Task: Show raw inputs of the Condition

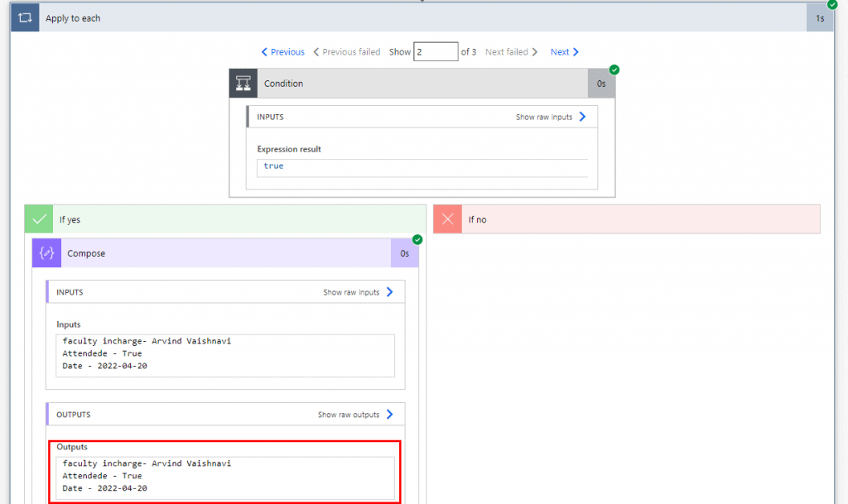Action: coord(551,117)
